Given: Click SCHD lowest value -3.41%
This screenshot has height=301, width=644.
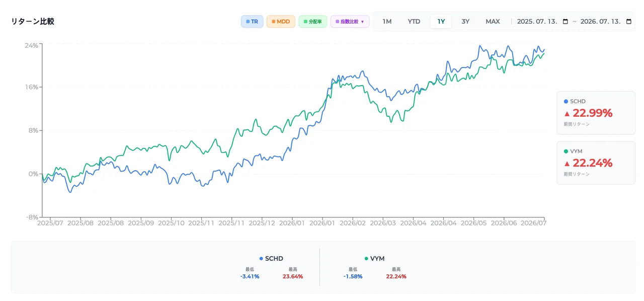Looking at the screenshot, I should tap(250, 276).
